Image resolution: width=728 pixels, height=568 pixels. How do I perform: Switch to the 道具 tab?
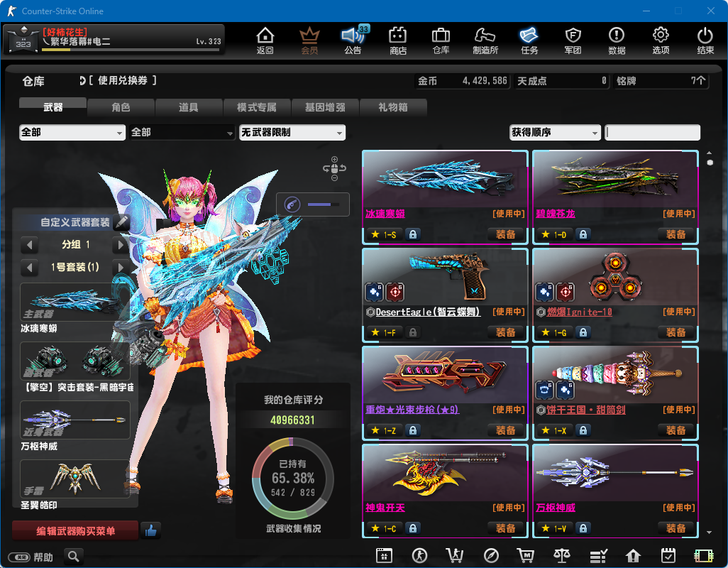pyautogui.click(x=189, y=107)
